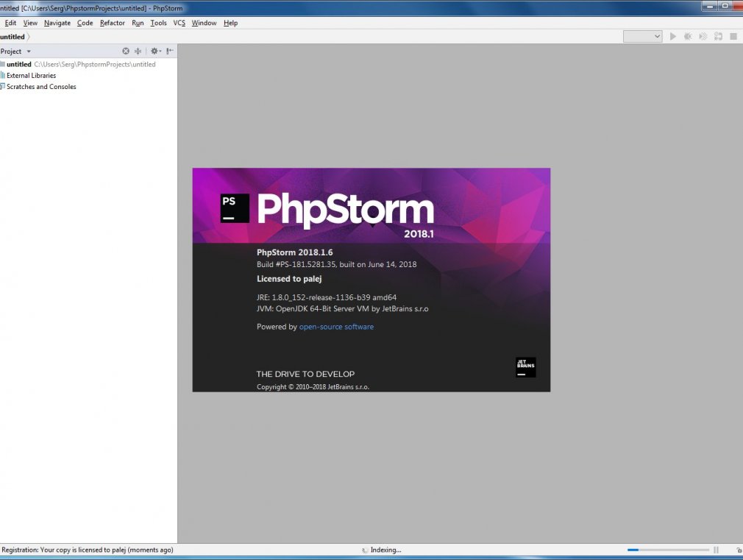The height and width of the screenshot is (560, 743).
Task: Open the Code menu
Action: pos(85,23)
